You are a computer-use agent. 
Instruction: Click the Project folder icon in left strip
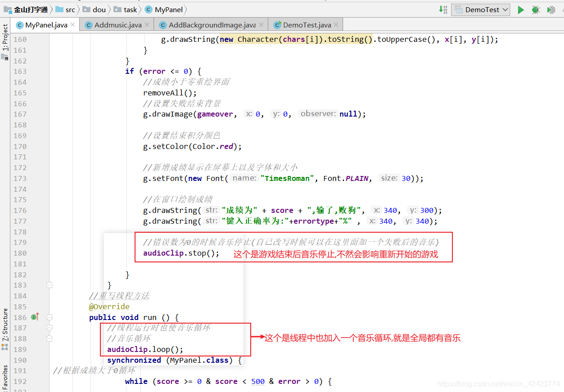(x=5, y=57)
